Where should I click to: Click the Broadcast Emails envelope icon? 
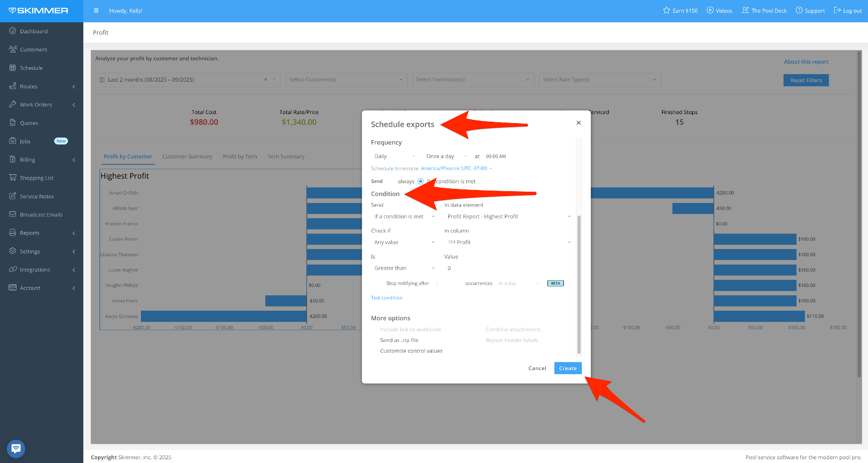pyautogui.click(x=12, y=214)
